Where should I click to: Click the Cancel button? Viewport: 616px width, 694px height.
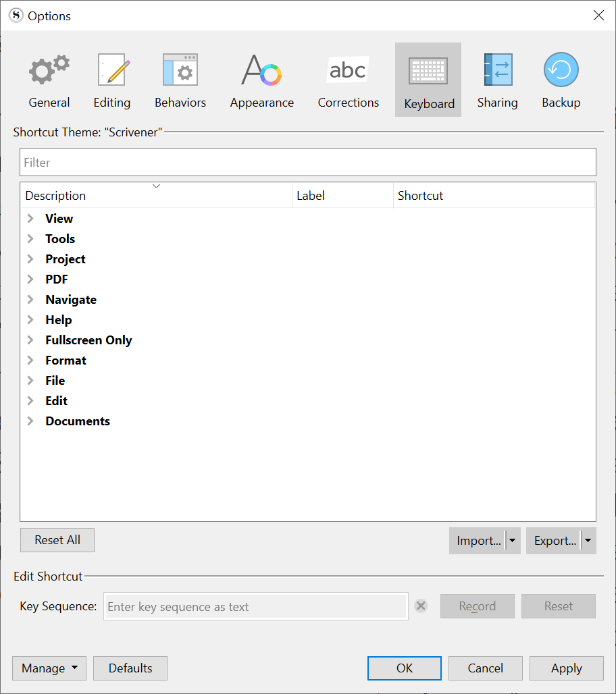coord(486,668)
